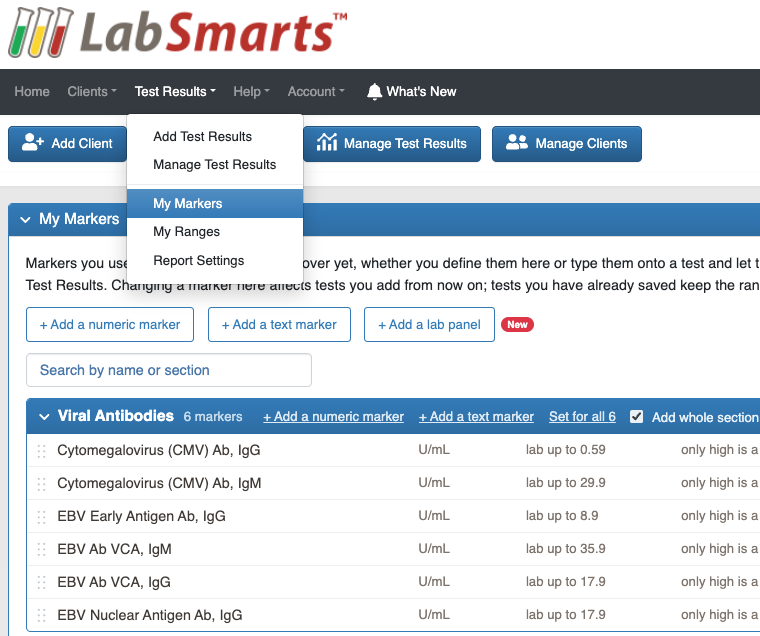The height and width of the screenshot is (636, 760).
Task: Click the What's New bell icon
Action: tap(374, 91)
